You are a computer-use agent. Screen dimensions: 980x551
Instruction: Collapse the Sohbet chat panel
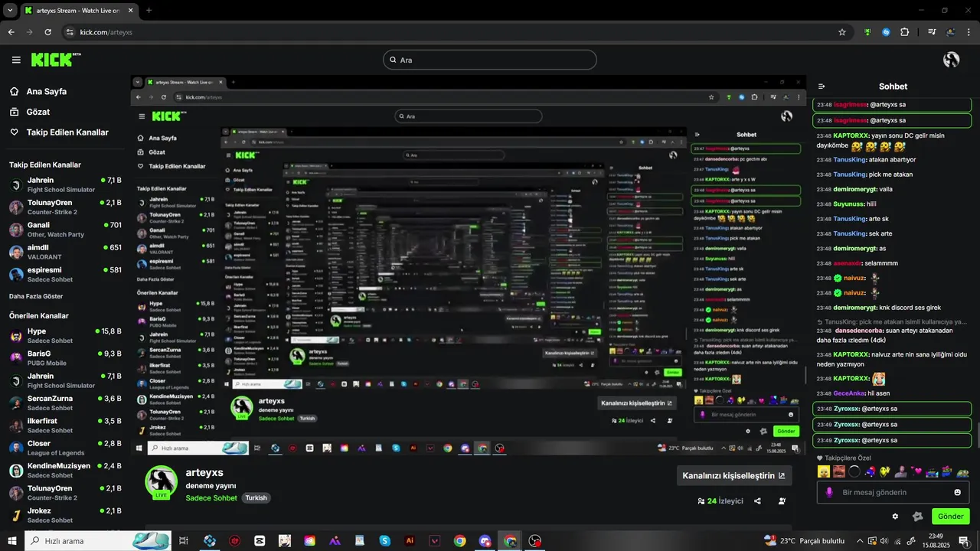pos(822,86)
